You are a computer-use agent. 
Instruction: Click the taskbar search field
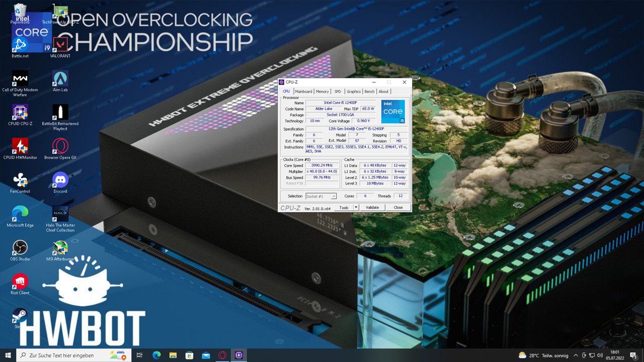74,355
